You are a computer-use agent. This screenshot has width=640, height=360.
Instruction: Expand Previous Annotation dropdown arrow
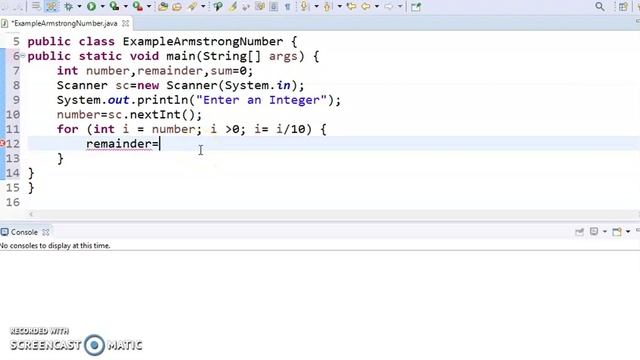340,7
